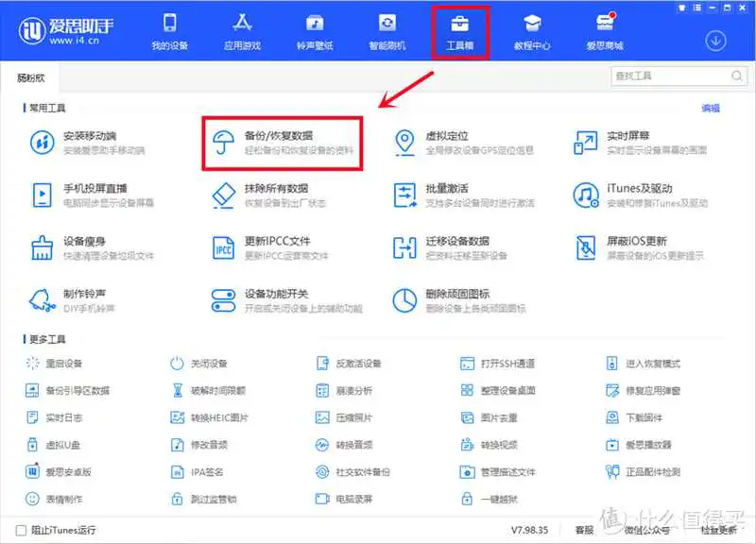Go to 智能刷机 section
This screenshot has height=544, width=756.
[x=387, y=32]
